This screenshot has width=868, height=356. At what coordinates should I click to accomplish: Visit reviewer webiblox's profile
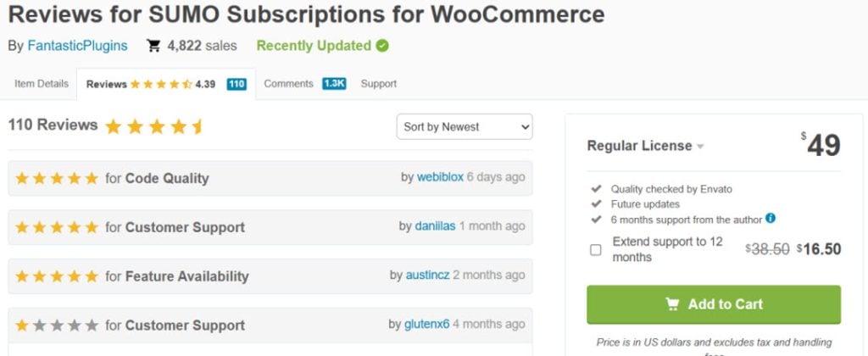440,177
